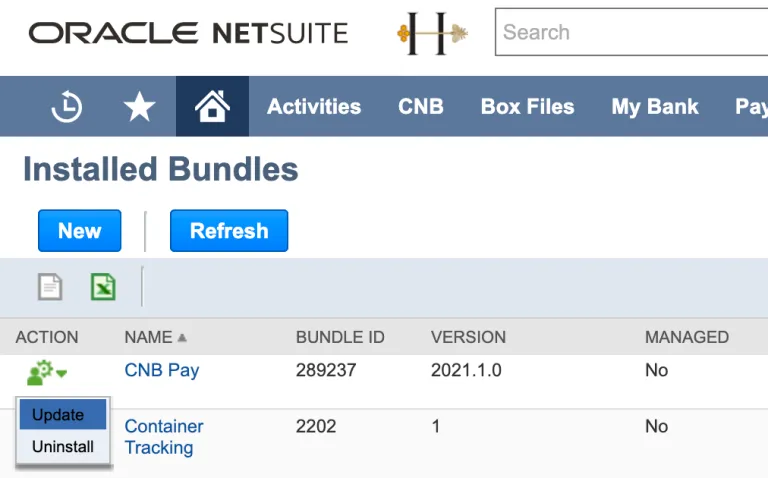Image resolution: width=768 pixels, height=478 pixels.
Task: Open the CNB Pay bundle link
Action: [162, 371]
